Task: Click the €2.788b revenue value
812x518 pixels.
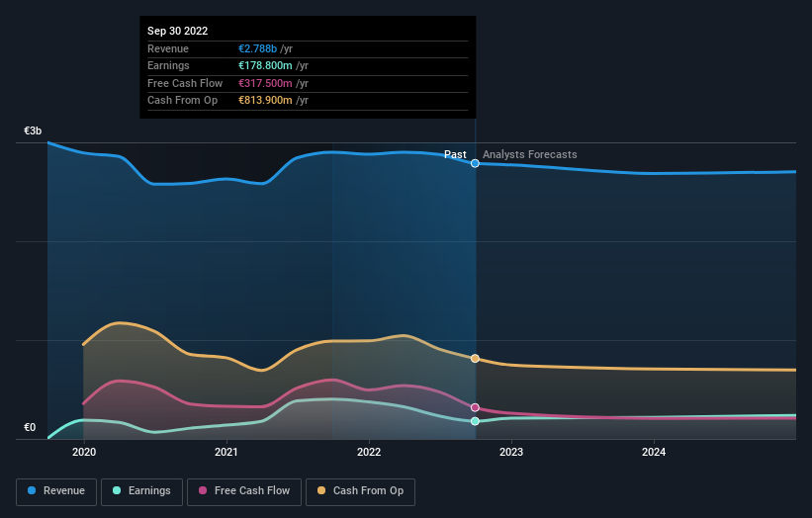Action: coord(257,48)
